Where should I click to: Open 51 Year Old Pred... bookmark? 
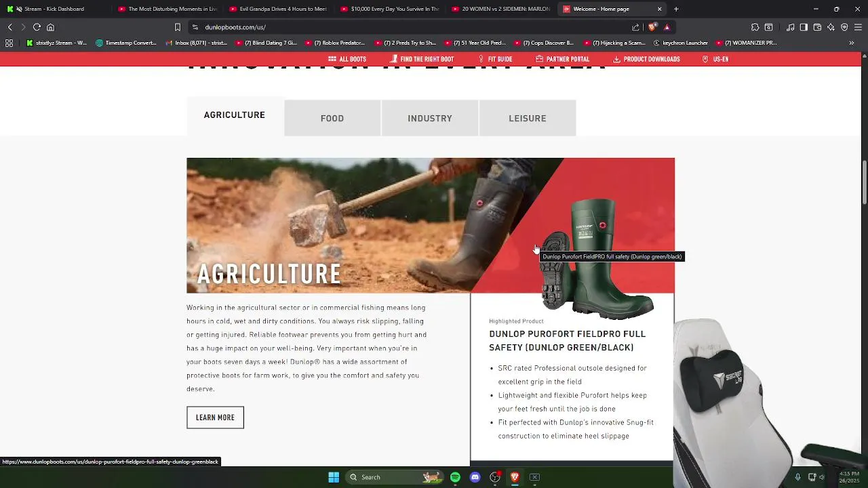coord(475,43)
